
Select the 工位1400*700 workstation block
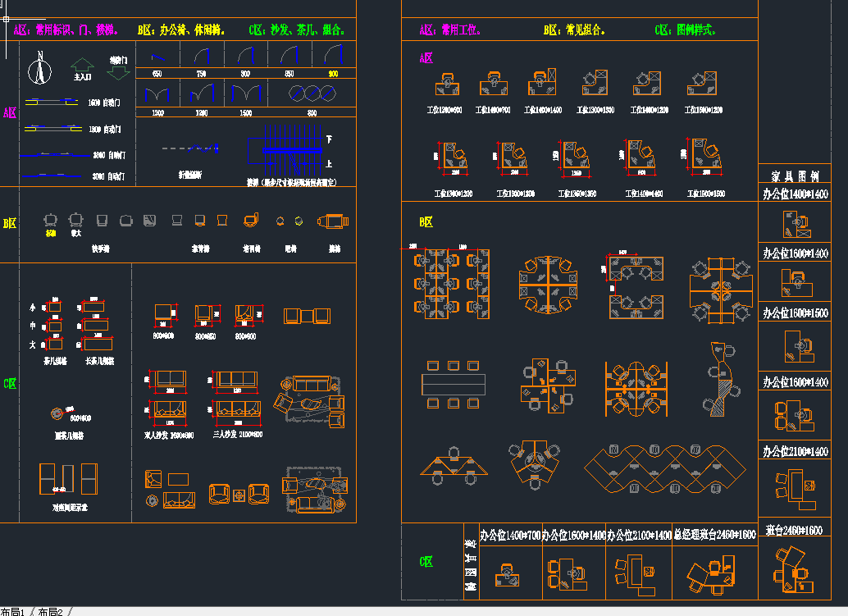pos(493,84)
